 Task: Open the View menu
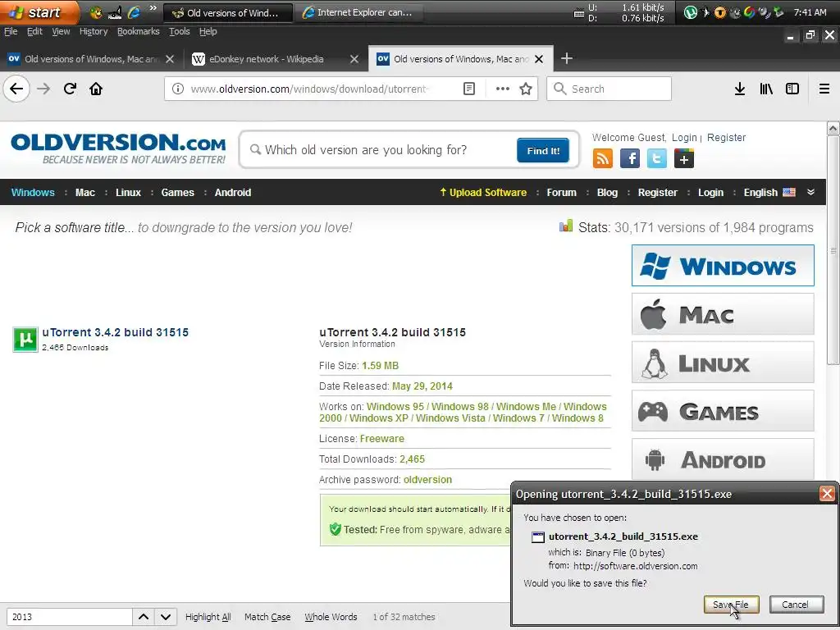[x=61, y=31]
